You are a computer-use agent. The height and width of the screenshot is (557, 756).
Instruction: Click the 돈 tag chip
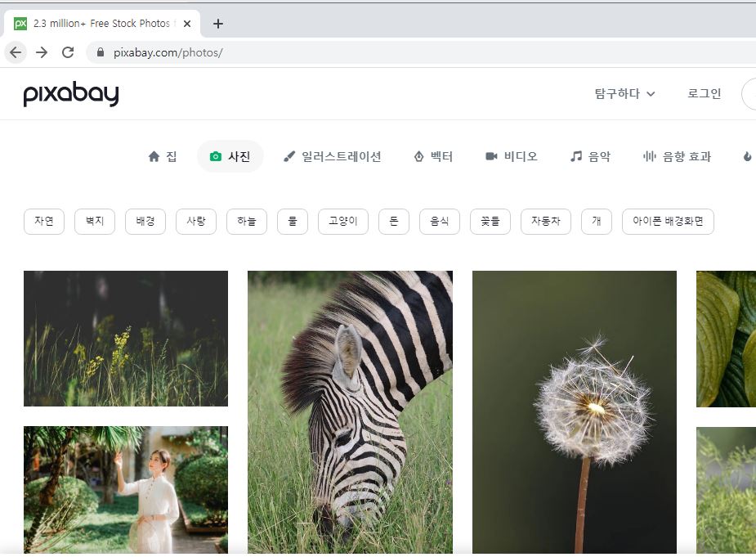point(393,222)
